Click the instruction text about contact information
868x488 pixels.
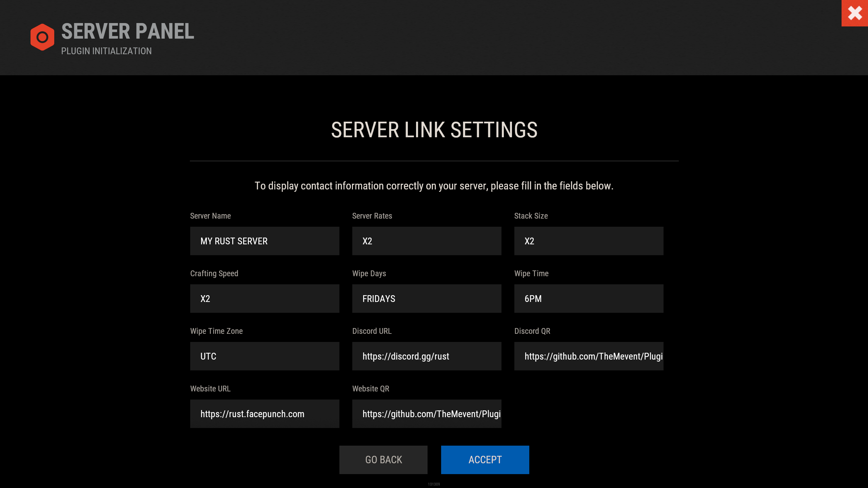(434, 186)
